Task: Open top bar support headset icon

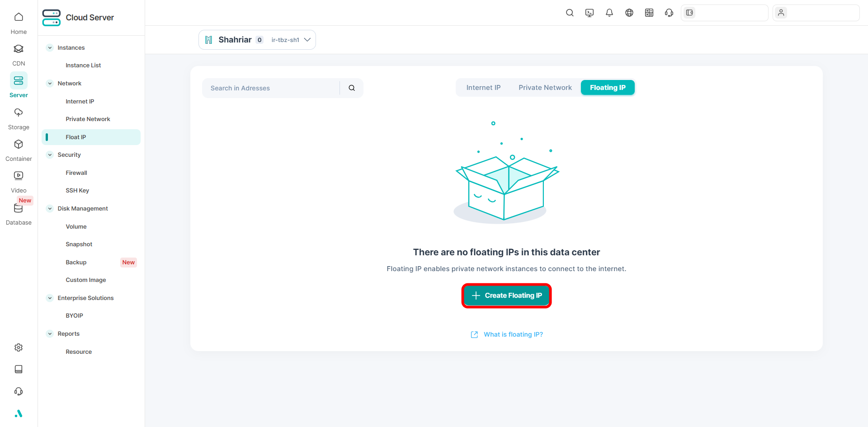Action: pyautogui.click(x=669, y=13)
